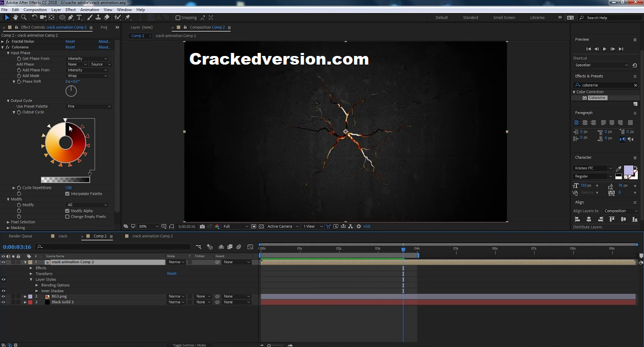Switch to the Render Queue tab
This screenshot has width=644, height=347.
tap(20, 236)
